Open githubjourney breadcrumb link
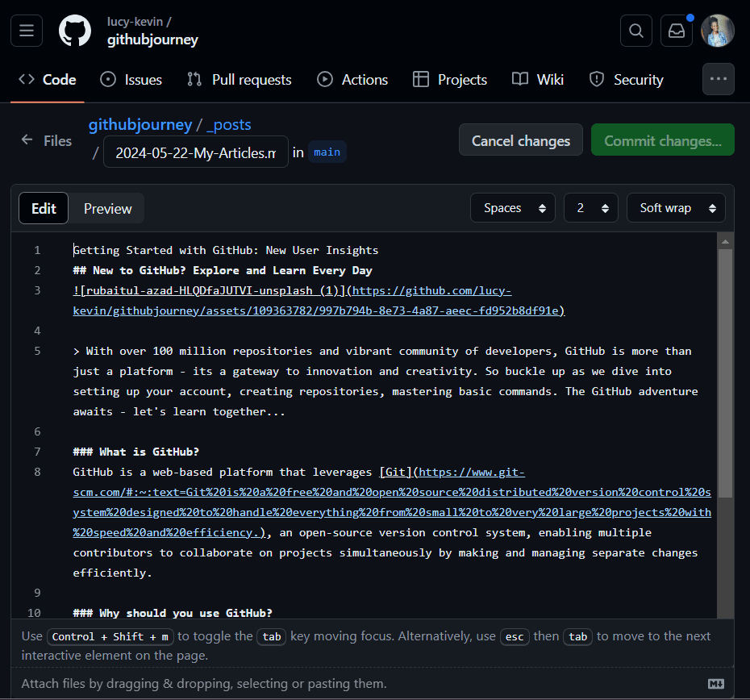The height and width of the screenshot is (700, 750). [140, 124]
